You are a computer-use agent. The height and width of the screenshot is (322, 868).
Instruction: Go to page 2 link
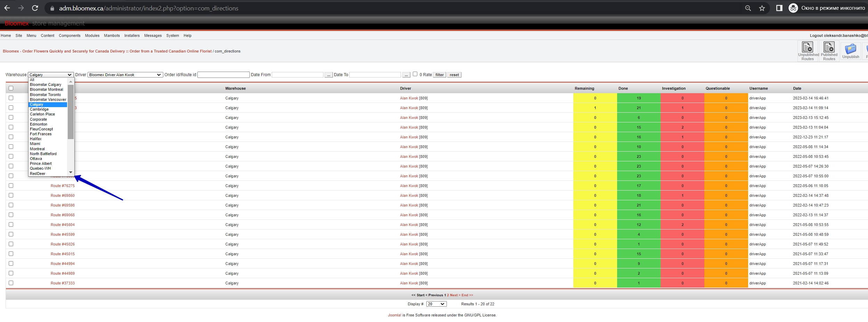[448, 295]
